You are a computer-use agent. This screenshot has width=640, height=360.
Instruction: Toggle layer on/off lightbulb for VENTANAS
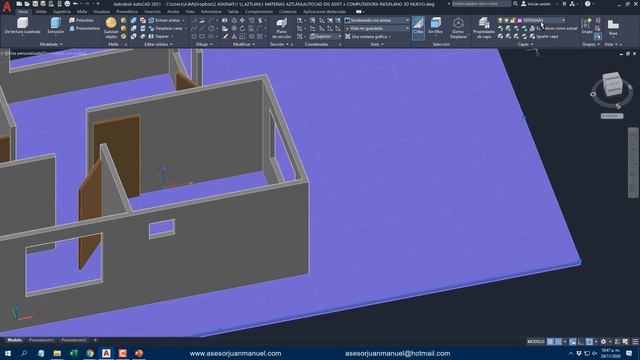pos(500,20)
